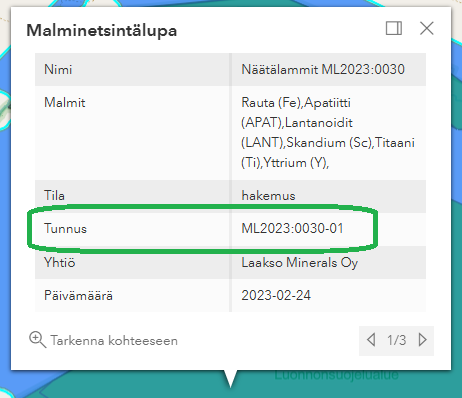Viewport: 462px width, 398px height.
Task: Select the ML2023:0030-01 identifier value
Action: click(292, 229)
